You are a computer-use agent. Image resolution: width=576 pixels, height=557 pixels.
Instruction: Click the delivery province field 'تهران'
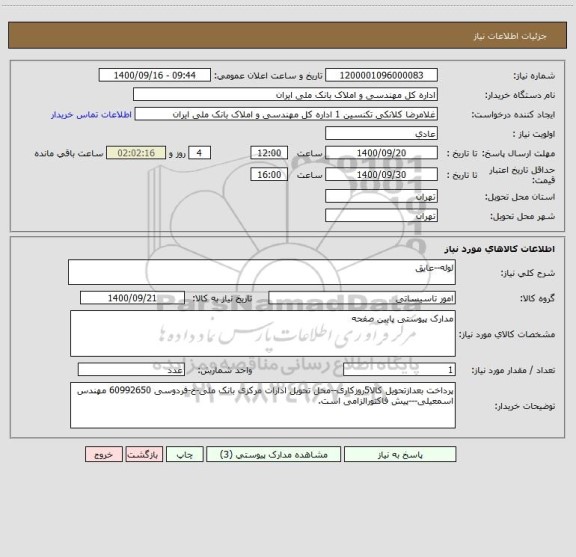tap(381, 197)
